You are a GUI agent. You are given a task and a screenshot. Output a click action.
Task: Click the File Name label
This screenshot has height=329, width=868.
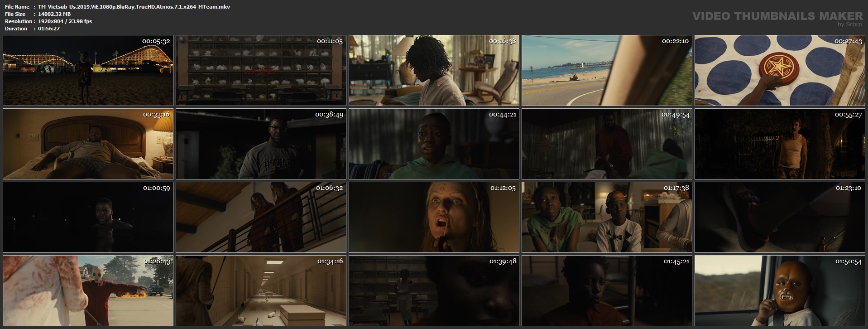(x=17, y=7)
